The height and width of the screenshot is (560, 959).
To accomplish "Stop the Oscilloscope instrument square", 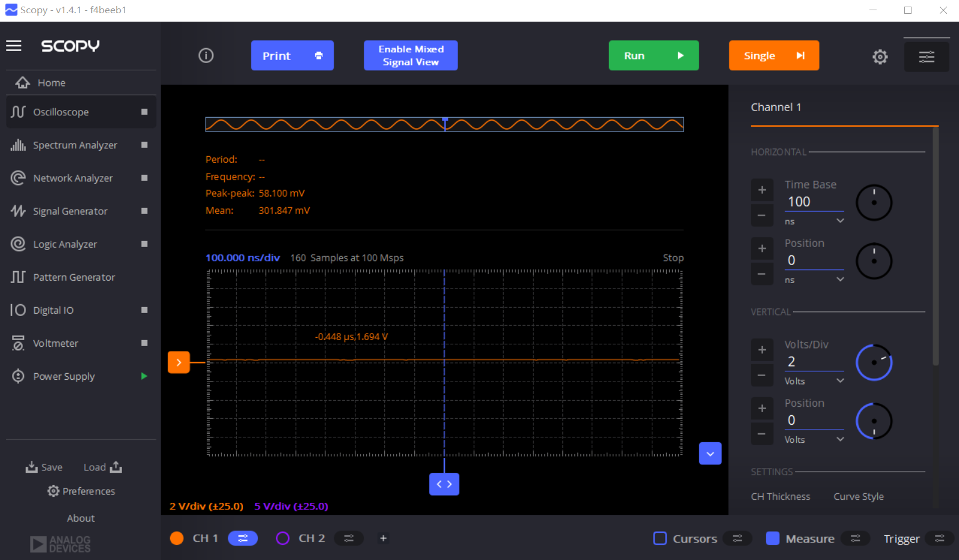I will (x=144, y=112).
